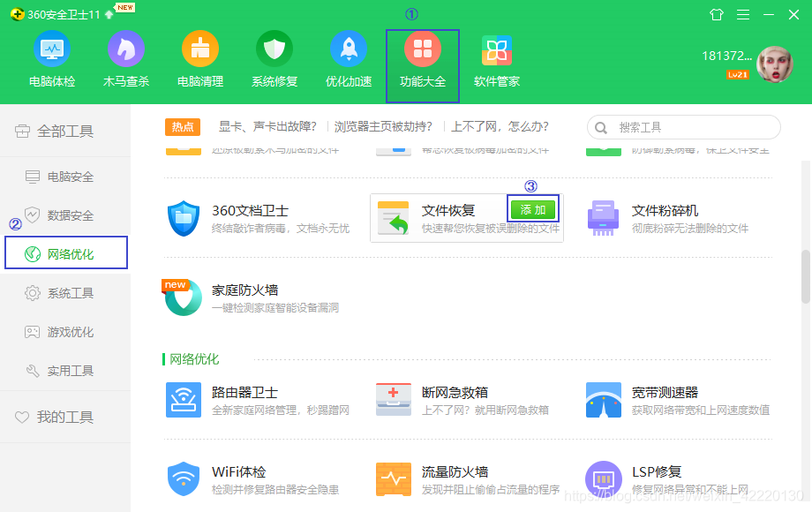Click 添加 button for 文件恢复
The width and height of the screenshot is (812, 512).
[x=533, y=209]
